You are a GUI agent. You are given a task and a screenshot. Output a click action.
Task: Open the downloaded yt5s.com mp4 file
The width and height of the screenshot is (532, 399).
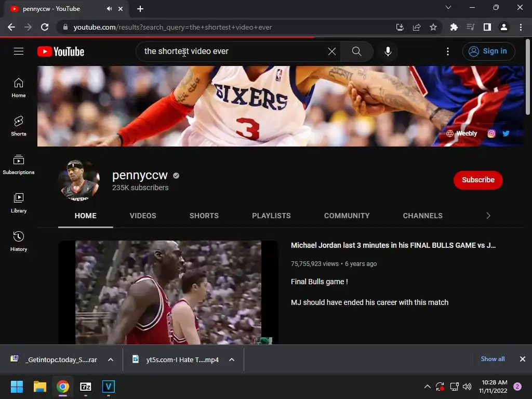click(176, 360)
